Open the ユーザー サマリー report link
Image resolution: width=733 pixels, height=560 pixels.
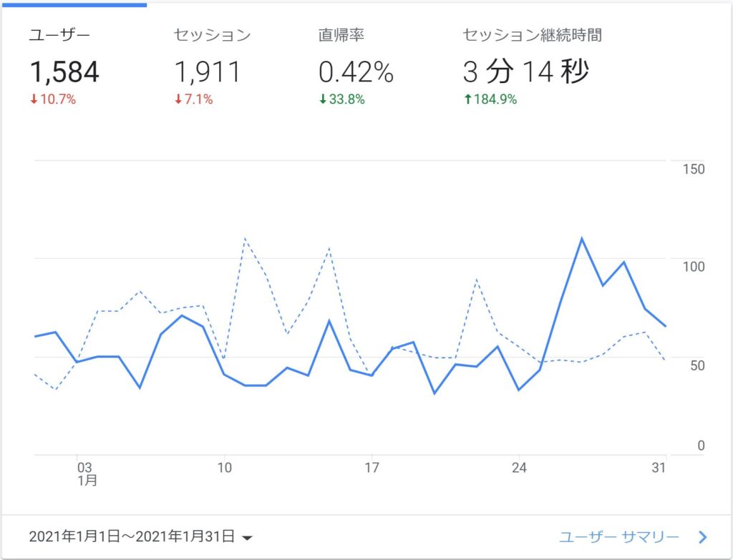pyautogui.click(x=619, y=536)
